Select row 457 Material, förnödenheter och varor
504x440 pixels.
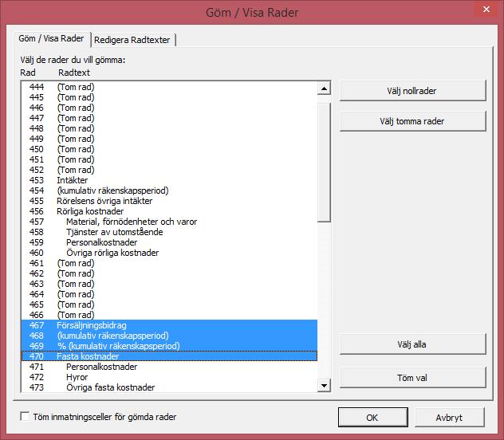169,222
